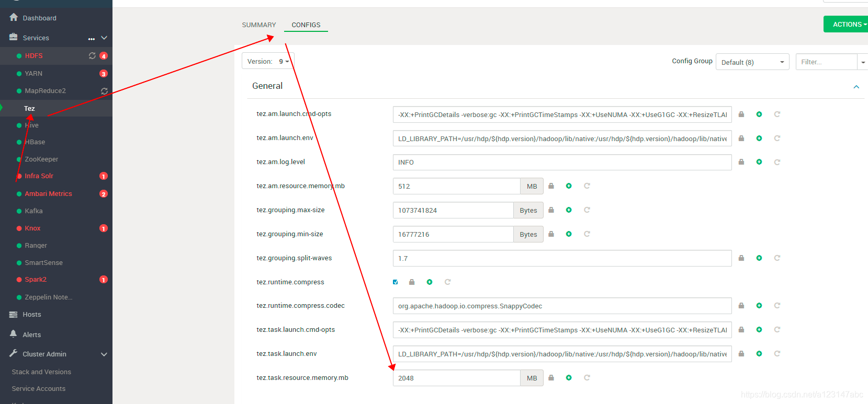Open the Zeppelin Notebook service
This screenshot has width=868, height=404.
tap(49, 297)
